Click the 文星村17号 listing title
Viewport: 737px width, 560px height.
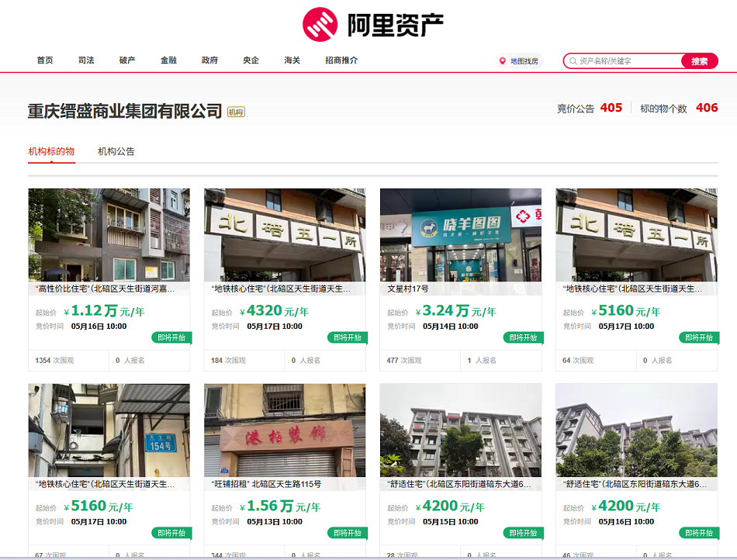pyautogui.click(x=408, y=289)
